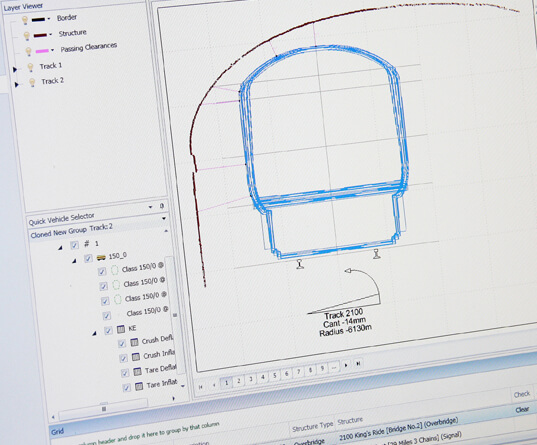Toggle the Passing Clearances lightbulb icon
Viewport: 537px width, 445px height.
29,51
